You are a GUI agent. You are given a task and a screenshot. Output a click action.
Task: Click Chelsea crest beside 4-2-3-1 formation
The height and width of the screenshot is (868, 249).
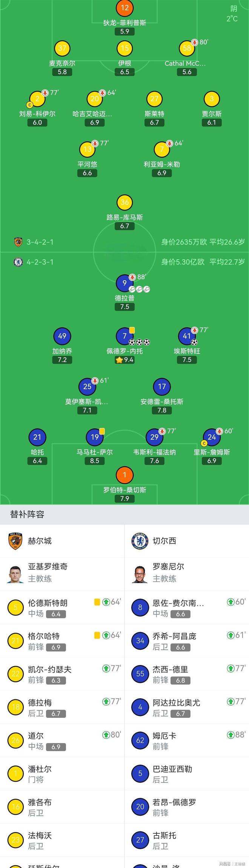(x=18, y=262)
